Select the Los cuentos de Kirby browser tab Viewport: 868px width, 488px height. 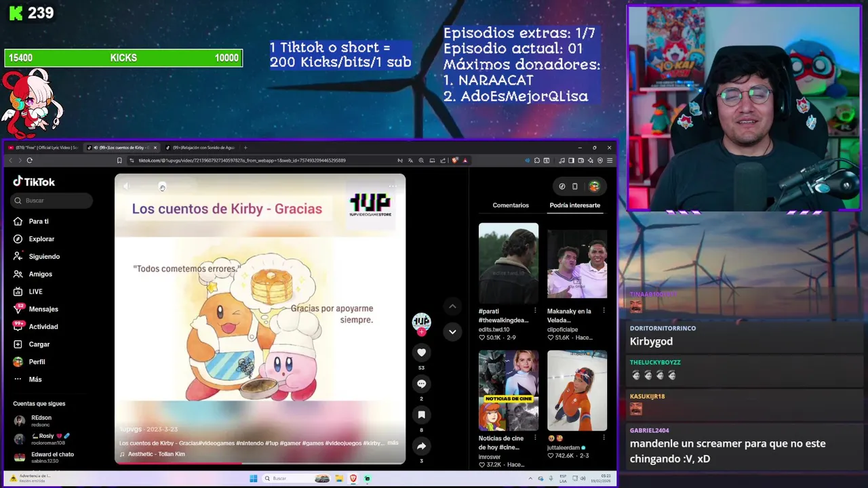point(122,148)
